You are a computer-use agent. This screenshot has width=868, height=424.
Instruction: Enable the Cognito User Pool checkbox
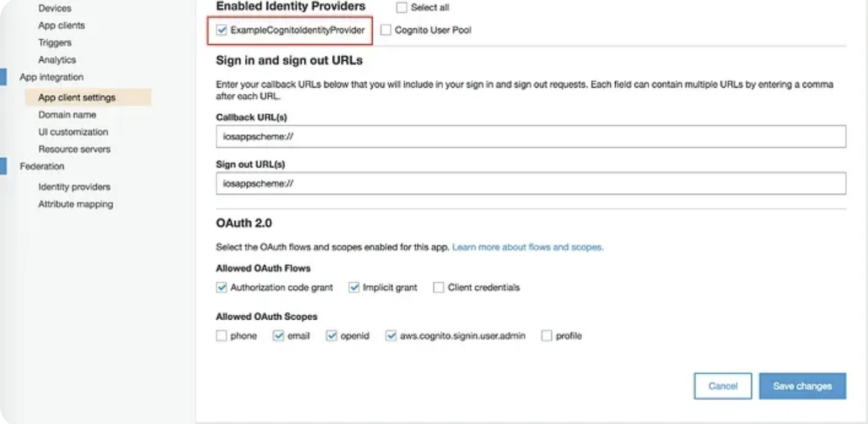(386, 30)
